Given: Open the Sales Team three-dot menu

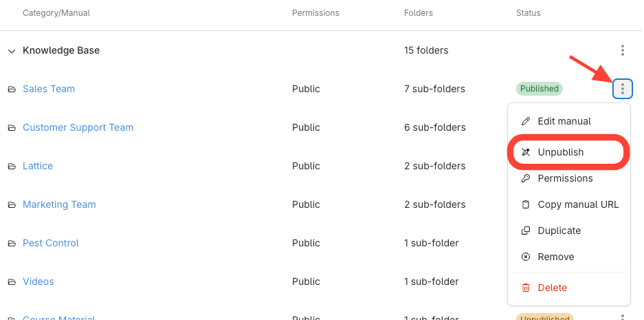Looking at the screenshot, I should tap(622, 89).
